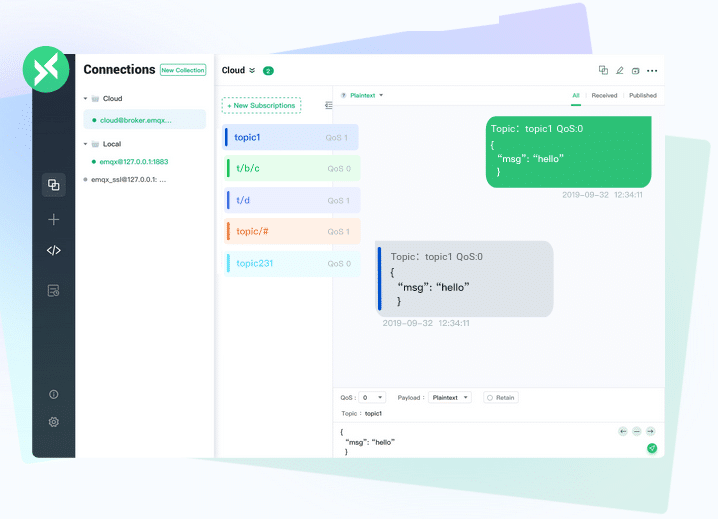Open the Log page icon in sidebar

(x=54, y=290)
